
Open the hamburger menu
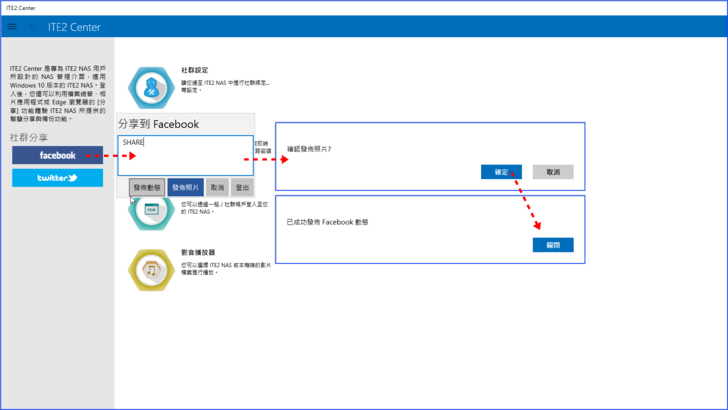12,27
